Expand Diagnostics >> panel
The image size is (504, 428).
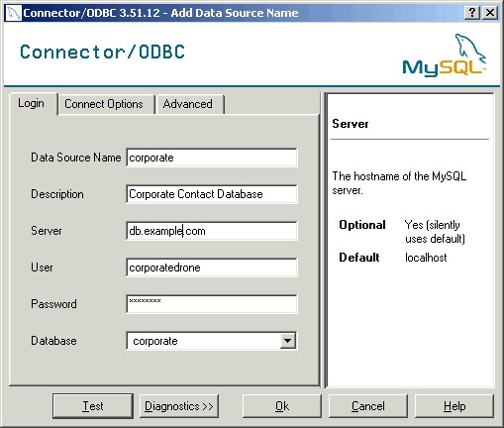[x=179, y=406]
